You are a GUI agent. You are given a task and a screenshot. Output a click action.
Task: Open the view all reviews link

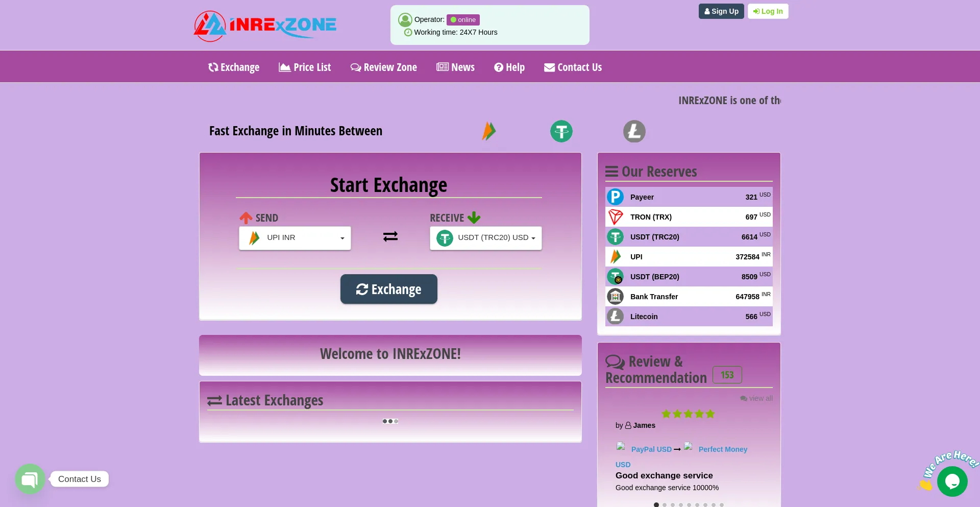point(756,398)
